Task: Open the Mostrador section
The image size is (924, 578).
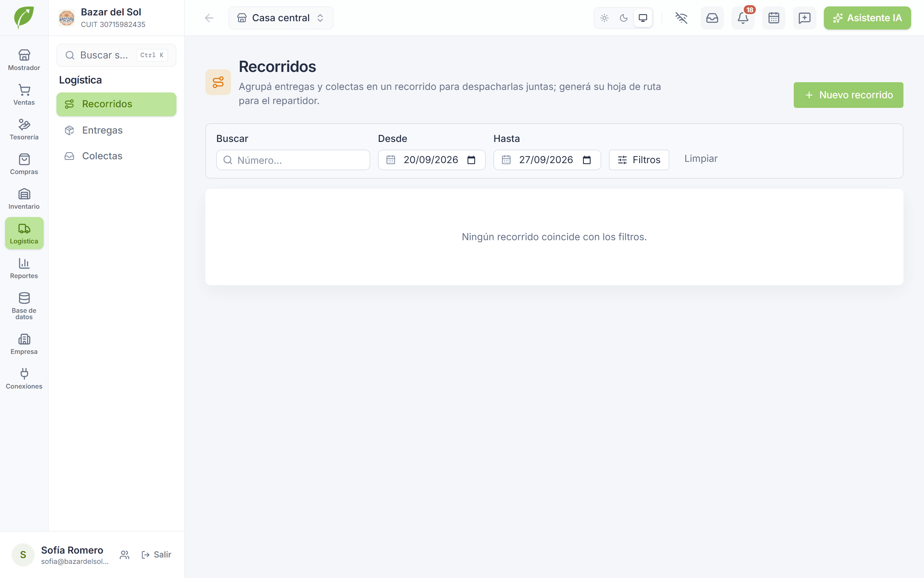Action: click(24, 60)
